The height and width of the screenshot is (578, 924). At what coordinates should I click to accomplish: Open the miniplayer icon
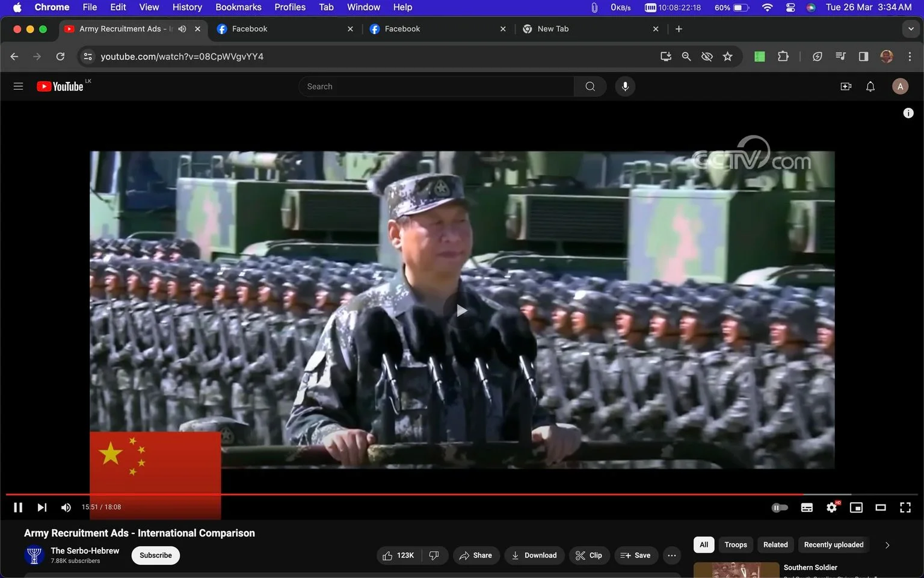pyautogui.click(x=856, y=508)
